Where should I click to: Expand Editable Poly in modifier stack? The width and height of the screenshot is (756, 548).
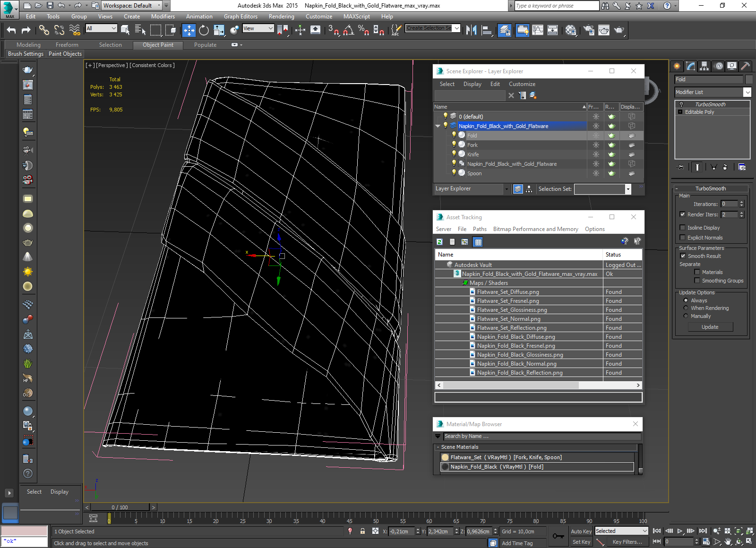tap(680, 112)
